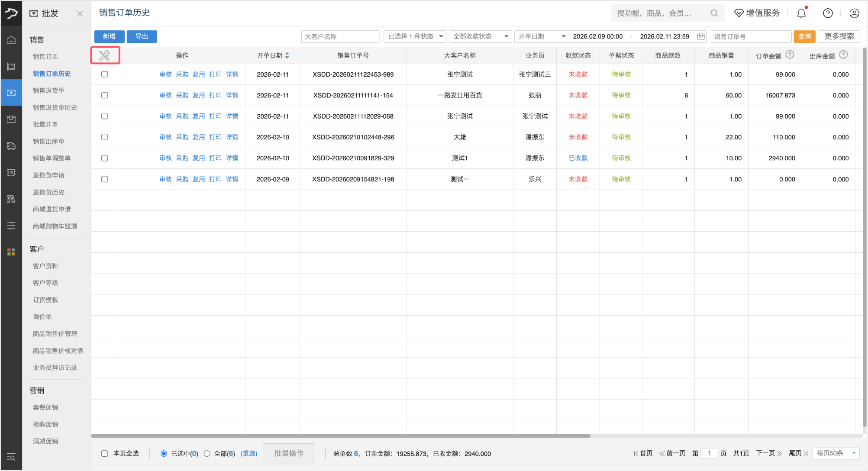Click the orange 查询 button

click(804, 37)
